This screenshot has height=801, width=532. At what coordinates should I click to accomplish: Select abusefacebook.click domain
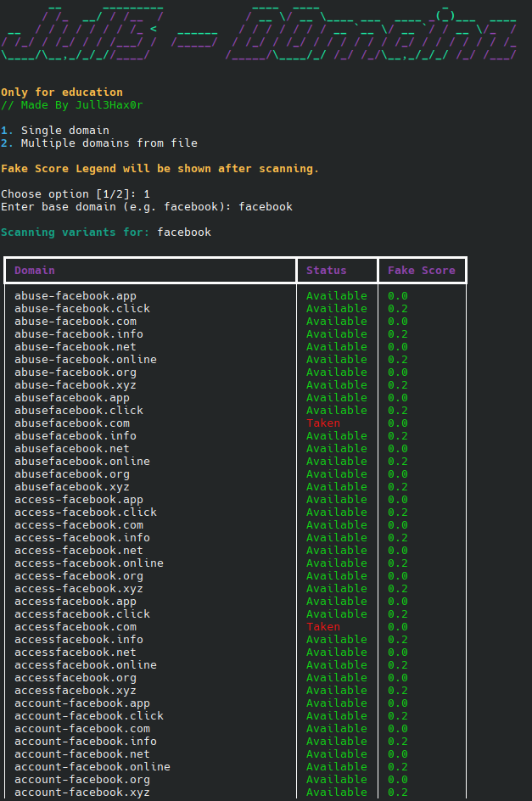(79, 411)
